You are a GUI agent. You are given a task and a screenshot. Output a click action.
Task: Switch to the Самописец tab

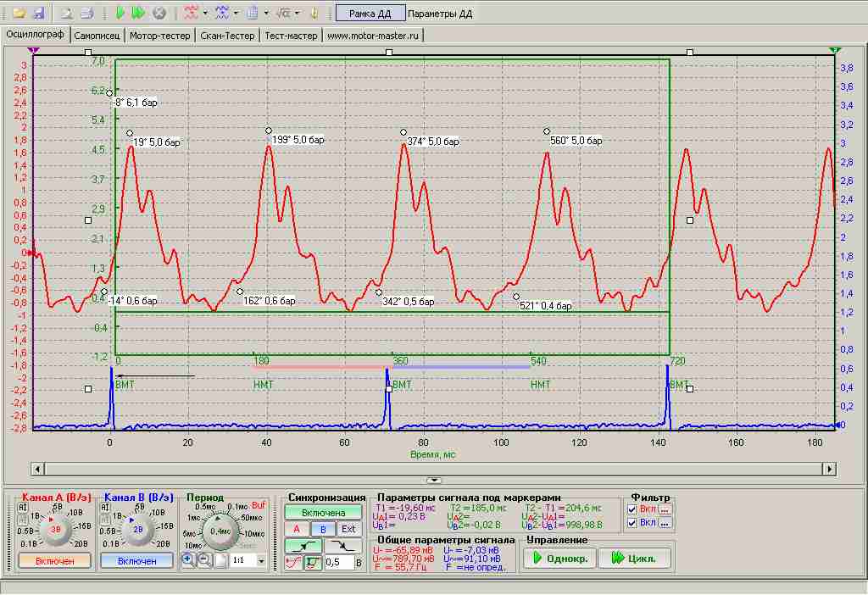(x=97, y=36)
